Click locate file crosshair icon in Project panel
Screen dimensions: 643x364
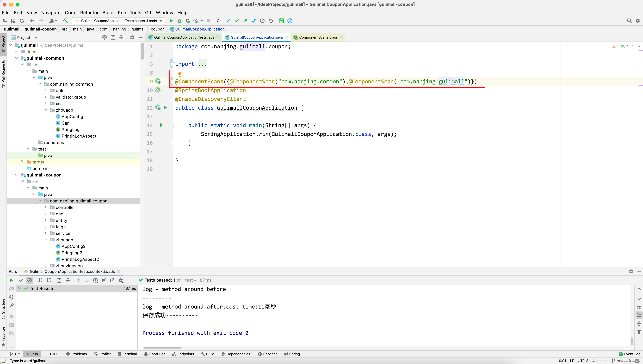[104, 37]
